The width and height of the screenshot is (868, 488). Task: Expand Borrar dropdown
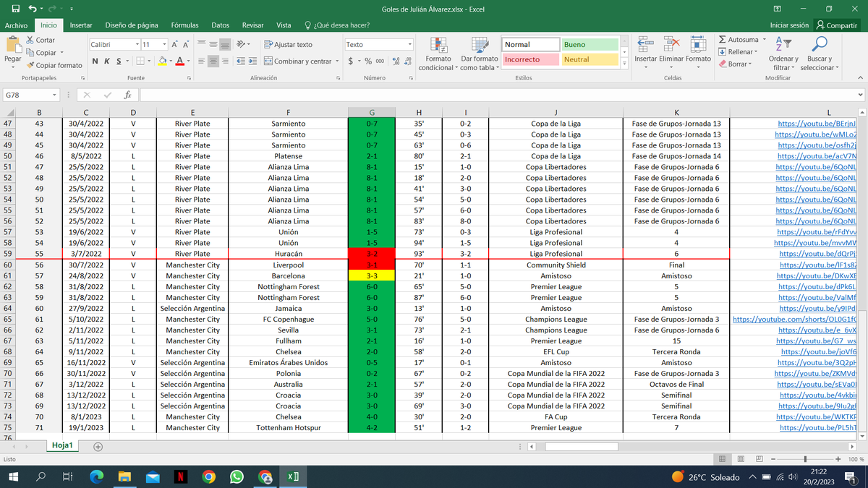(750, 64)
